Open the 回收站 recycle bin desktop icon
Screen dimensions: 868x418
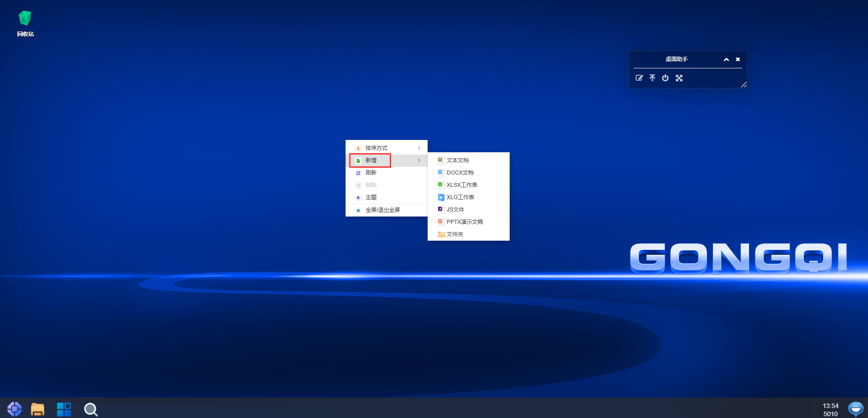click(x=25, y=24)
